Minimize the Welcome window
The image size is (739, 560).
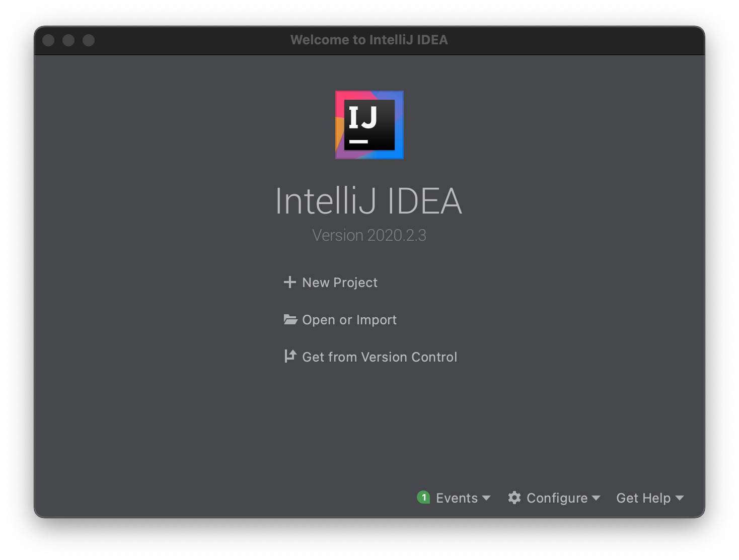[x=68, y=40]
